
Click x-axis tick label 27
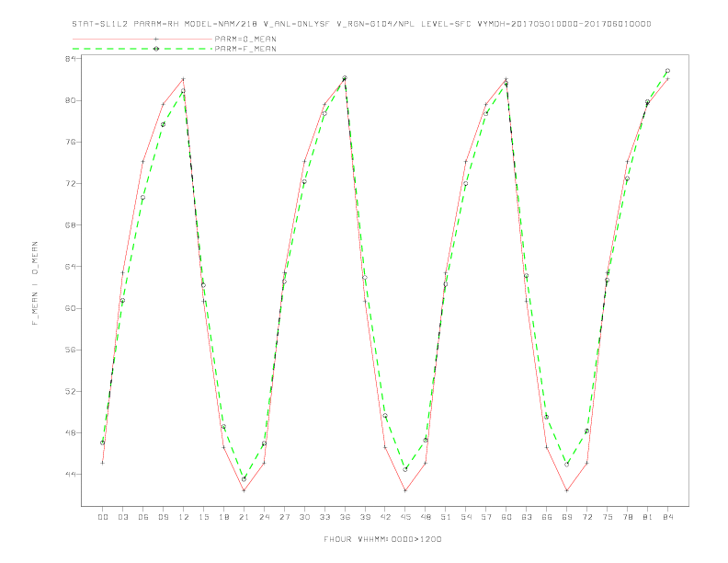284,517
